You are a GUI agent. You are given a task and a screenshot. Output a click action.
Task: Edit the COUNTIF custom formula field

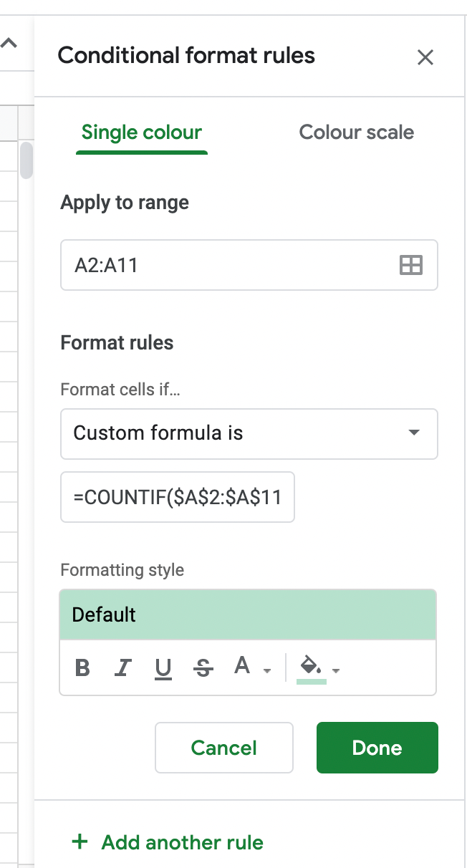coord(178,497)
